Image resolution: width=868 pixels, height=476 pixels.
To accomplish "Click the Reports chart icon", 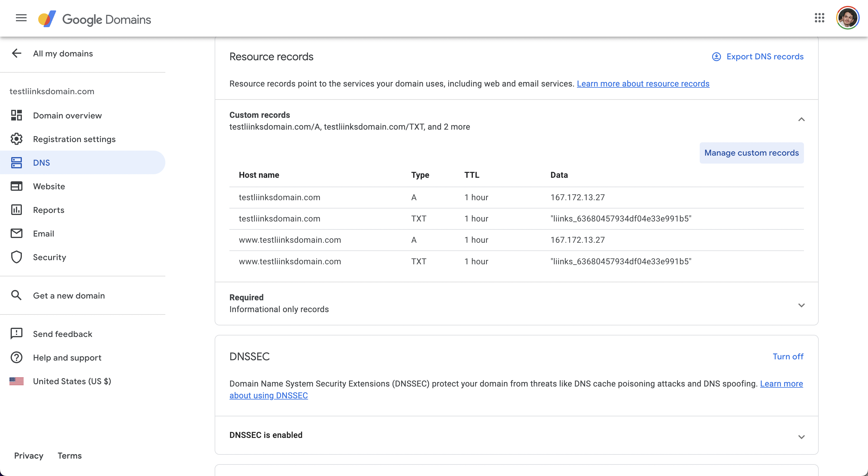I will tap(17, 210).
